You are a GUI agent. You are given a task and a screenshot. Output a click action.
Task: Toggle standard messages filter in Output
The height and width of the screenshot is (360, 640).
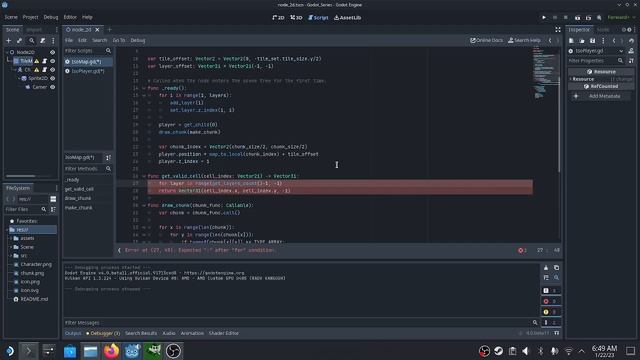click(550, 291)
